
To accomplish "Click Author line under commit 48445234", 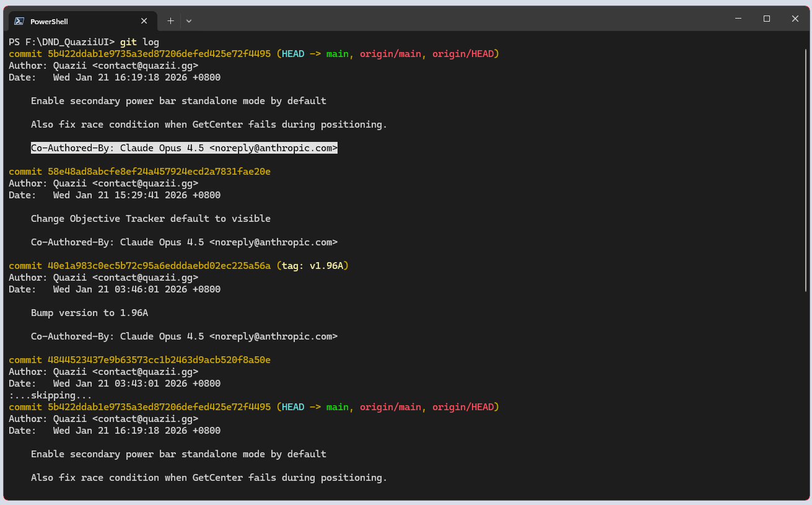I will coord(103,372).
